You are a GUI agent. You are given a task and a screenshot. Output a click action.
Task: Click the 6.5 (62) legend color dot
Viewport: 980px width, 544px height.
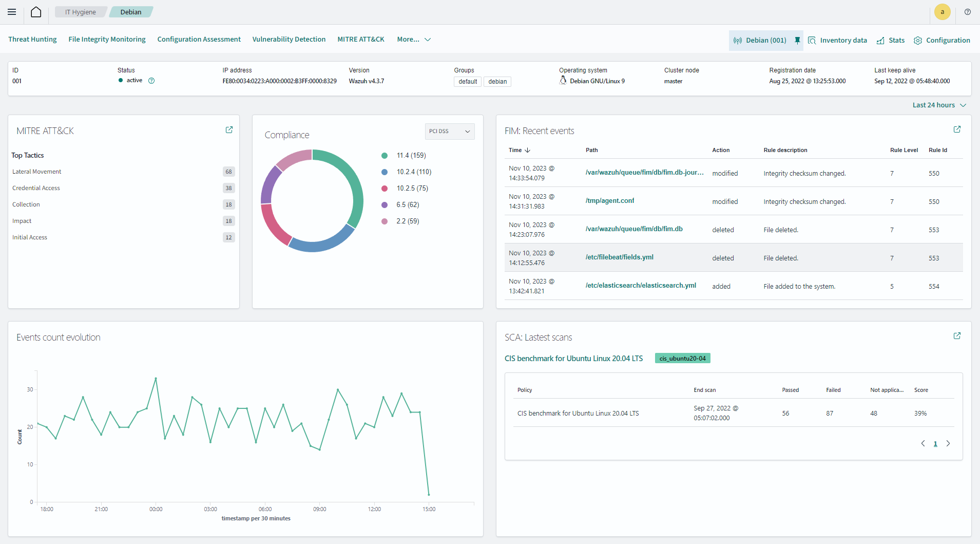point(385,205)
